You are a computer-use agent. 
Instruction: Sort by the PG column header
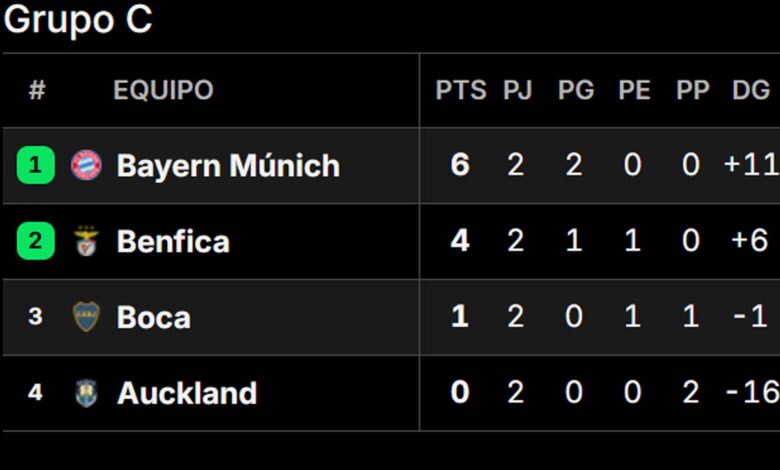click(x=576, y=90)
